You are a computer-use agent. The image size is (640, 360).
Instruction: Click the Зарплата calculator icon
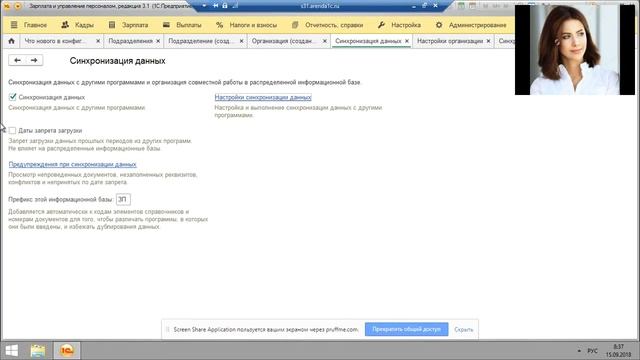click(112, 25)
